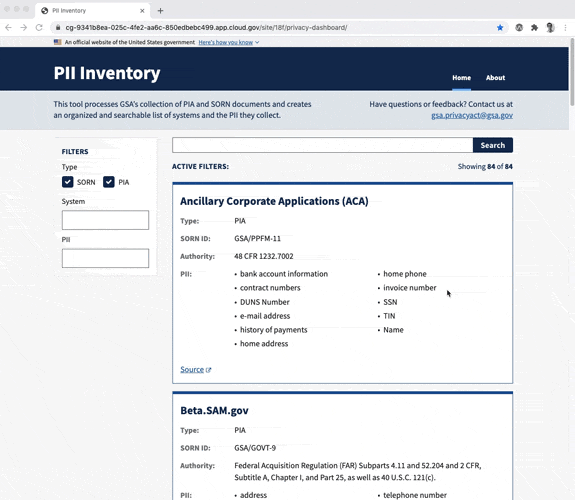Click the PII Inventory site title

click(x=107, y=73)
